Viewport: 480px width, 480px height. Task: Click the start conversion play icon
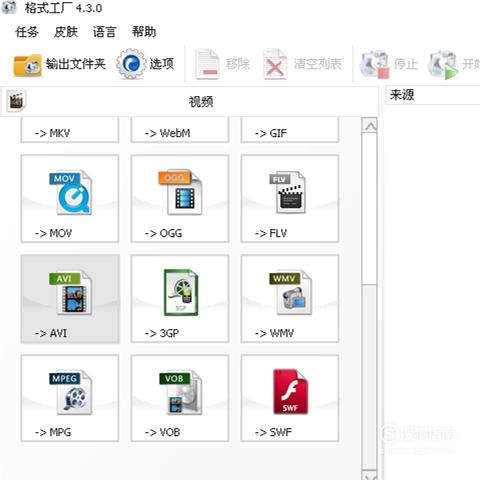[x=444, y=64]
